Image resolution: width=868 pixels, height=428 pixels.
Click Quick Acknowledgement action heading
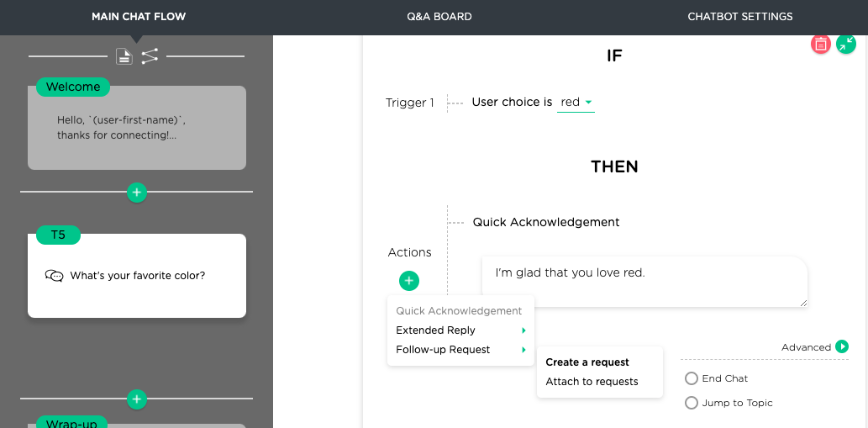pos(546,222)
